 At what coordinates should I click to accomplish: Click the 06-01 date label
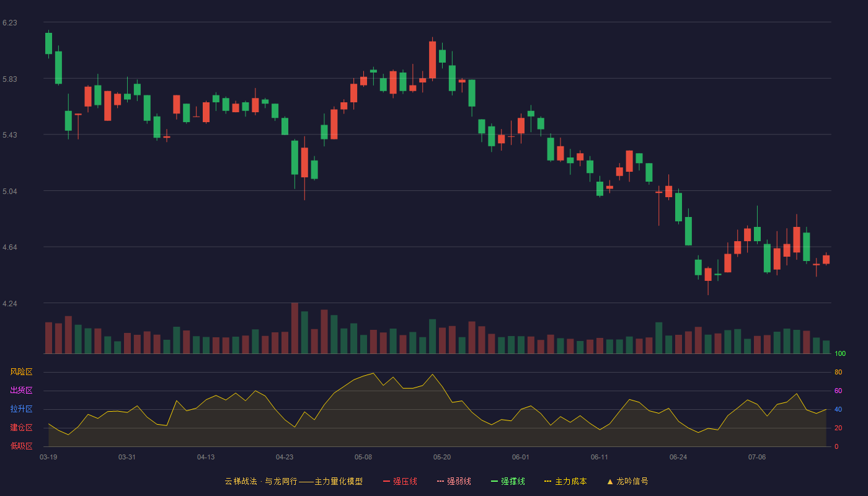[x=521, y=457]
